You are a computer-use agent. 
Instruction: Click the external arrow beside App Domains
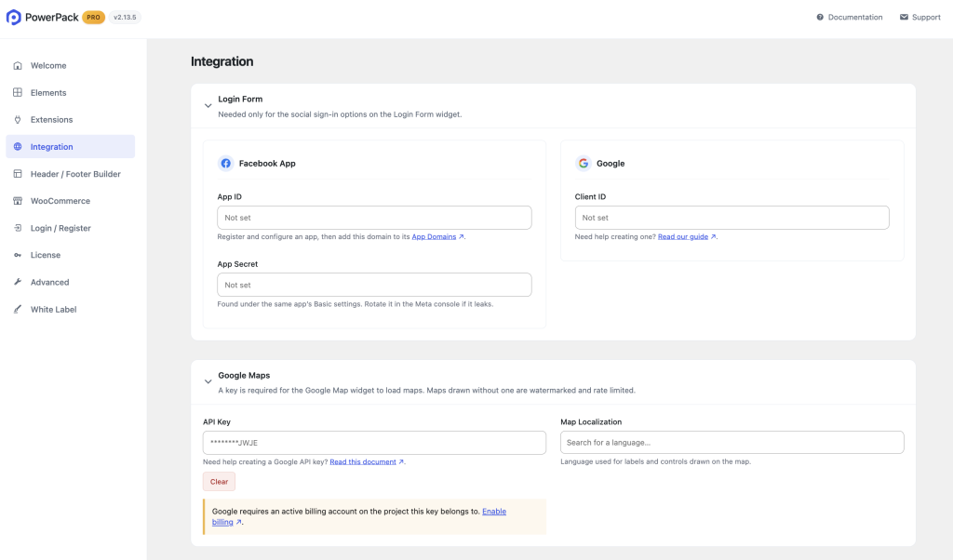point(462,237)
